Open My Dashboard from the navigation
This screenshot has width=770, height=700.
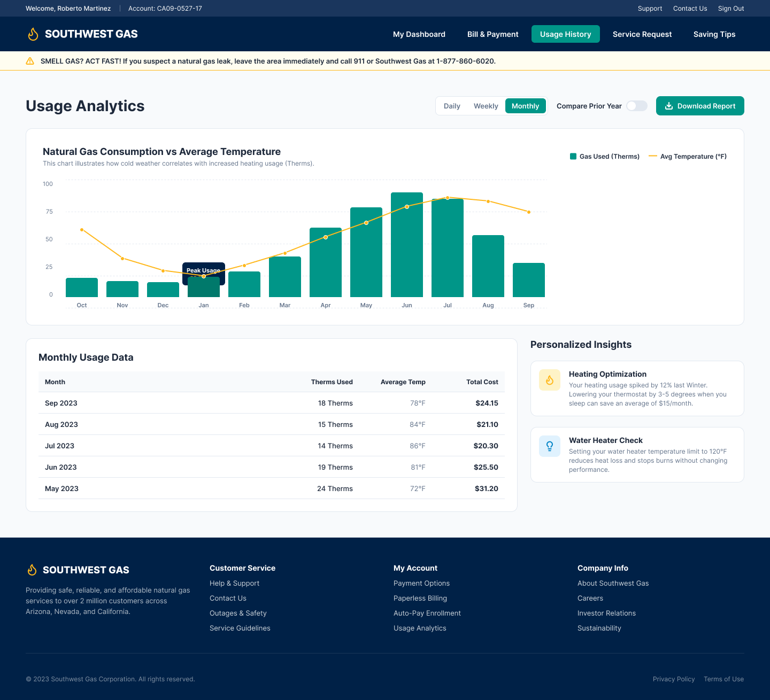[x=419, y=34]
